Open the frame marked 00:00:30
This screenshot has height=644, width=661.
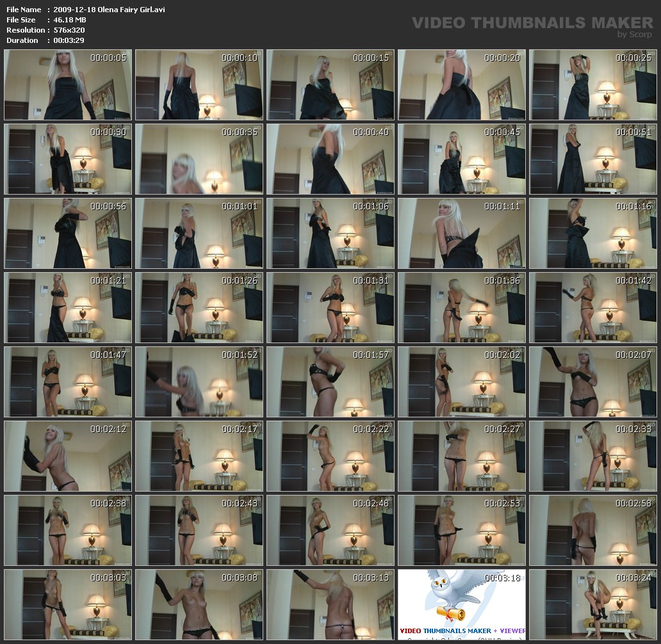(x=67, y=159)
